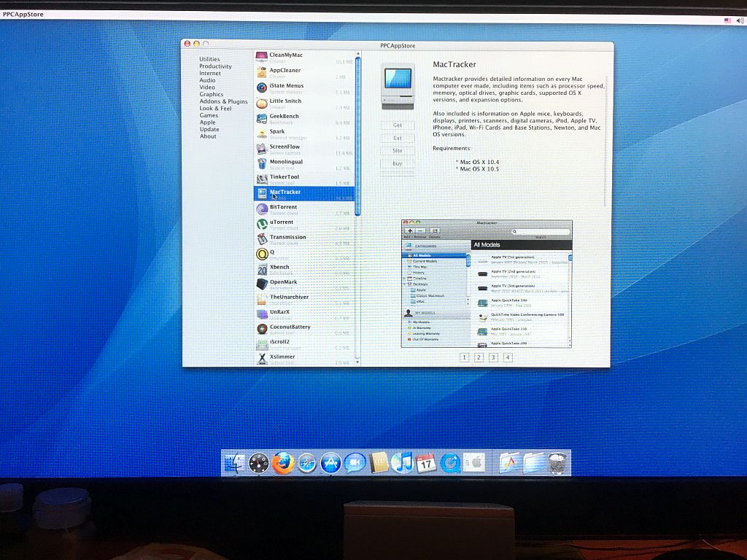Select Xslimmer in the app list
747x560 pixels.
[304, 359]
